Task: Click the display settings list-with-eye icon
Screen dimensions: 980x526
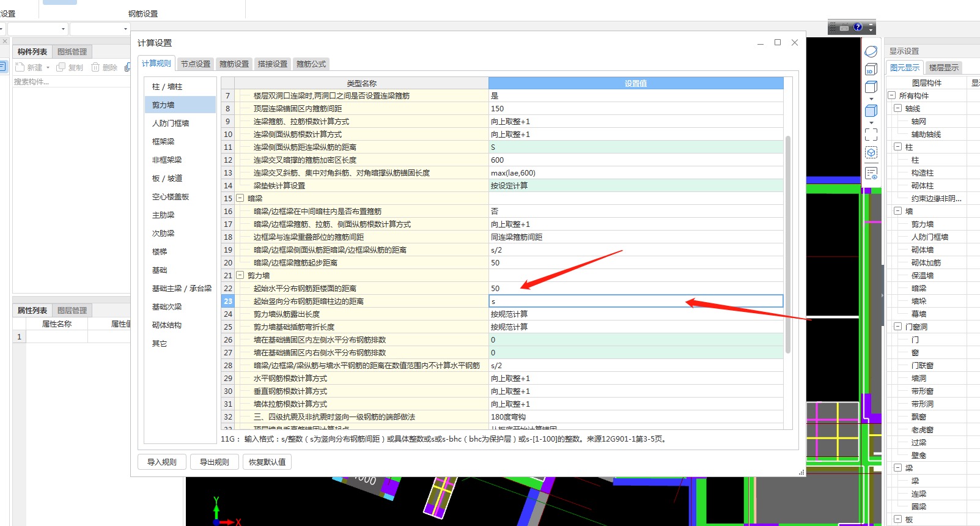Action: point(871,173)
